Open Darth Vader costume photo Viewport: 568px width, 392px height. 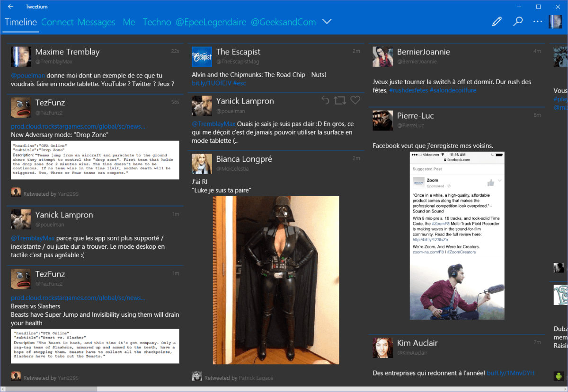coord(276,280)
